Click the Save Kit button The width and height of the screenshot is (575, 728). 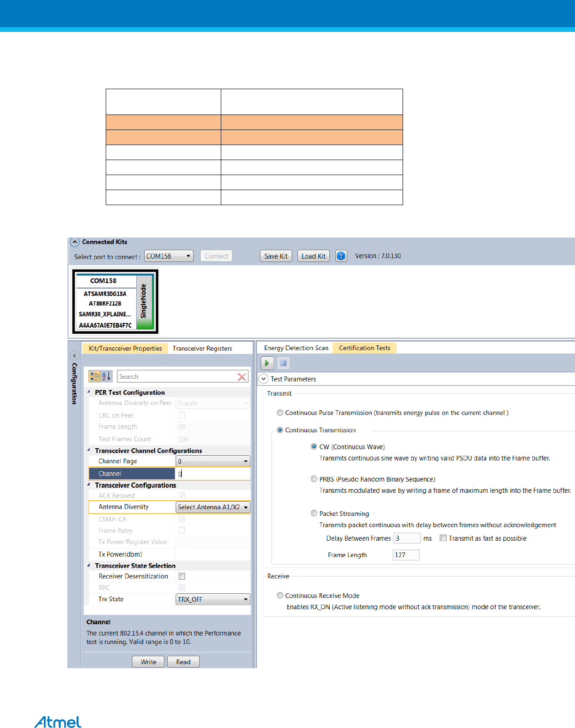pyautogui.click(x=276, y=256)
